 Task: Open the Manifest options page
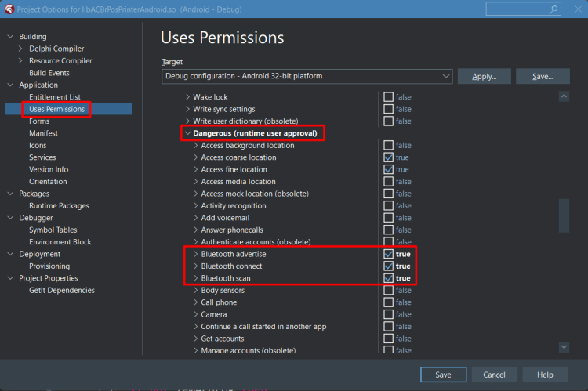[43, 133]
